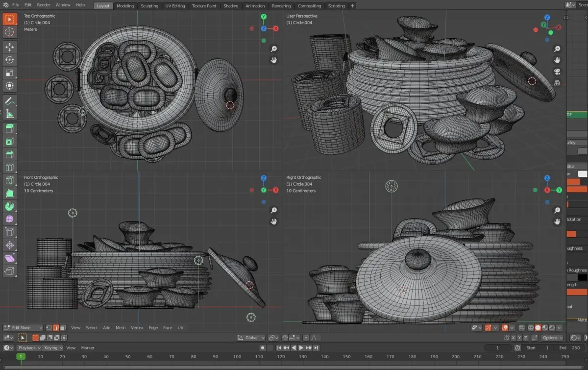588x370 pixels.
Task: Add a workspace with plus button
Action: [352, 6]
